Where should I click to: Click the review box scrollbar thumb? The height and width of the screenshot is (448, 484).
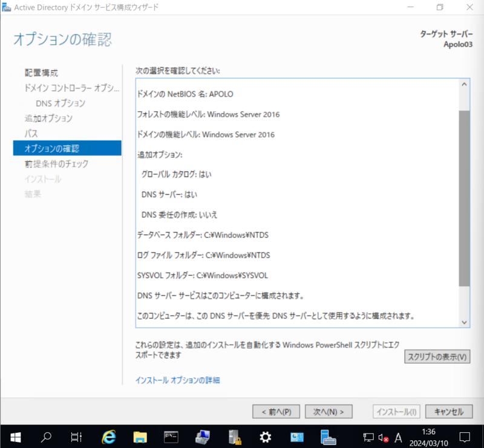click(x=464, y=198)
